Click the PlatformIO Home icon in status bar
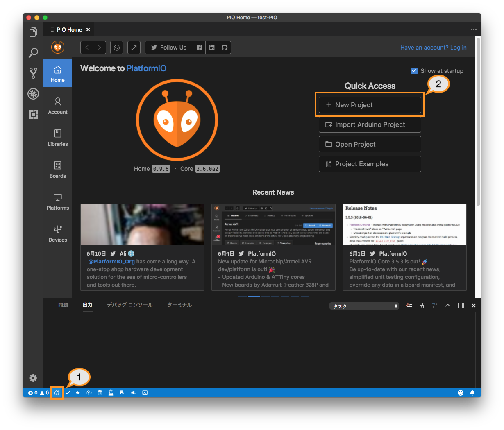The image size is (504, 430). click(x=57, y=393)
